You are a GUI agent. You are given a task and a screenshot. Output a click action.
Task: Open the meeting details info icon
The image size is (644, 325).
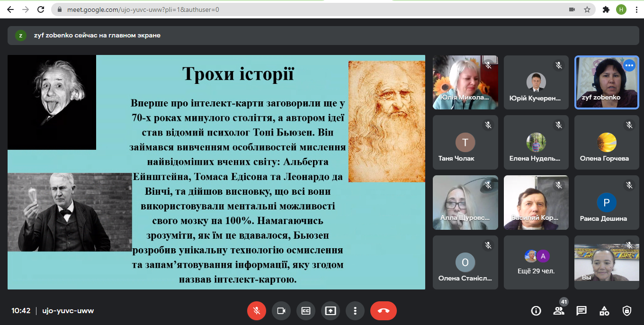[536, 311]
